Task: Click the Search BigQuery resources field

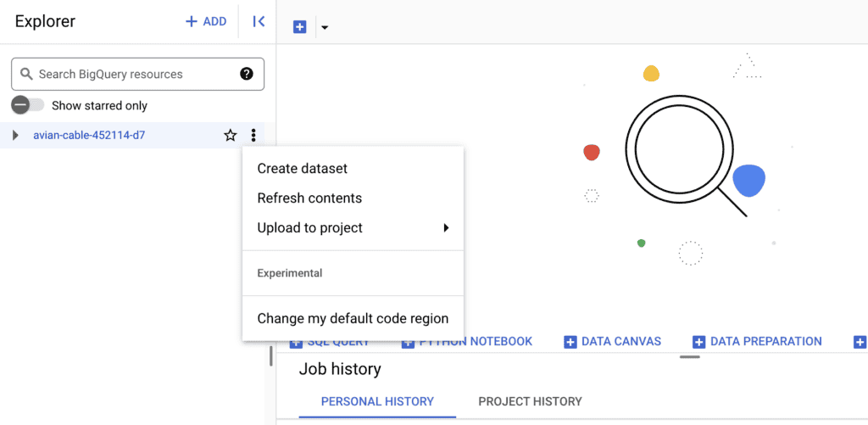Action: tap(138, 75)
